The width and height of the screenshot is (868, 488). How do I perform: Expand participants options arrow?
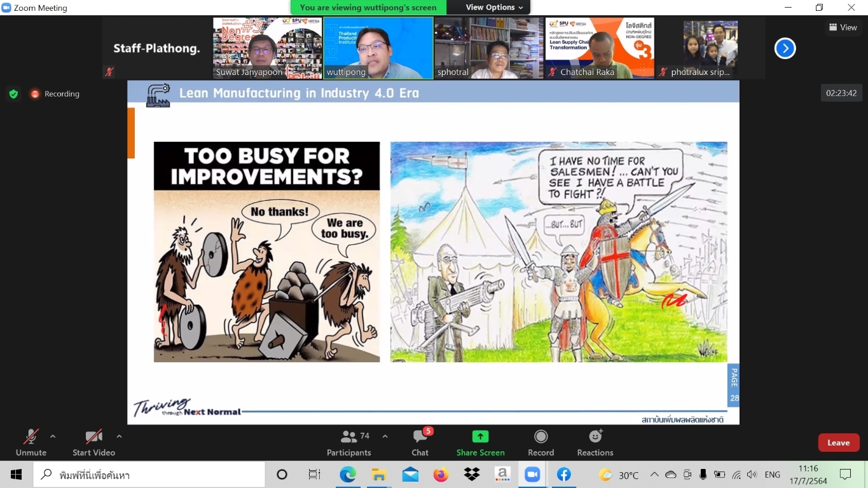(385, 437)
